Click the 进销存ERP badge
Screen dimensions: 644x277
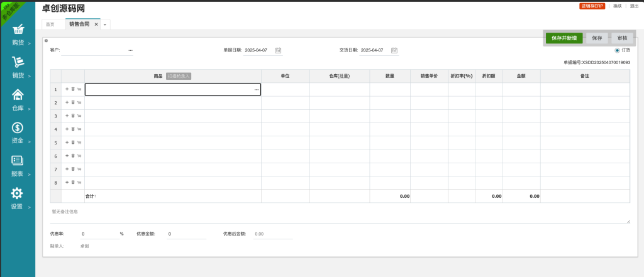pos(592,6)
